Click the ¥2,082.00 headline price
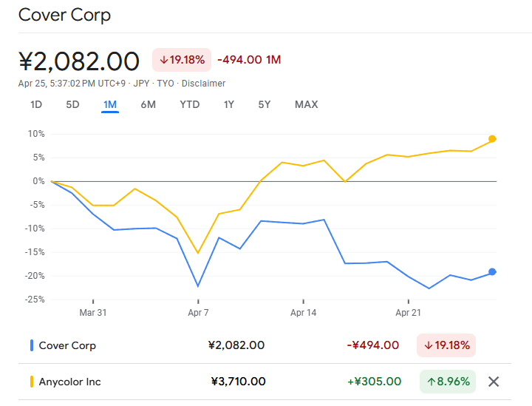 tap(79, 60)
